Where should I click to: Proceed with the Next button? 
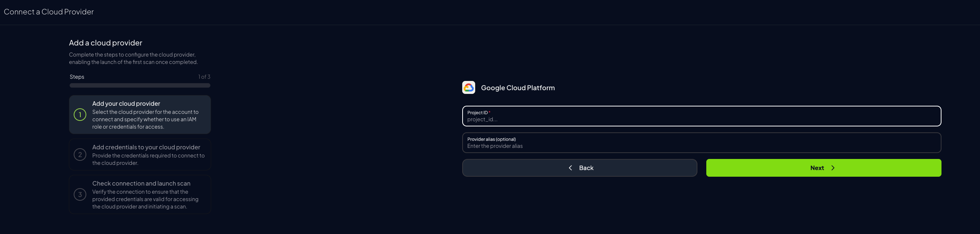824,168
